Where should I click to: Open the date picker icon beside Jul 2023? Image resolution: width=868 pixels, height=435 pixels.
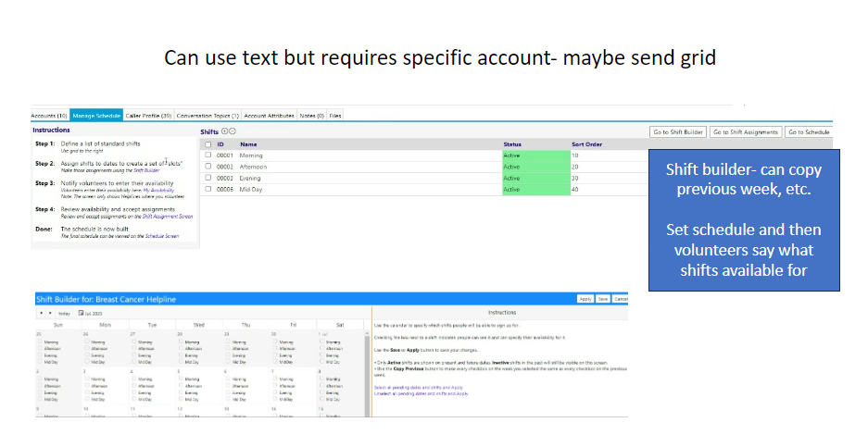pos(81,313)
